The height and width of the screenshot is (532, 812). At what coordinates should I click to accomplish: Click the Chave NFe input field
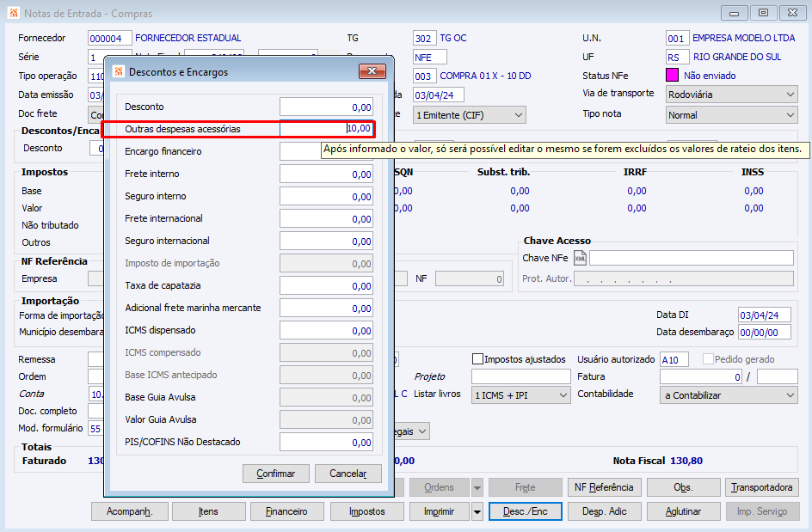[x=692, y=258]
